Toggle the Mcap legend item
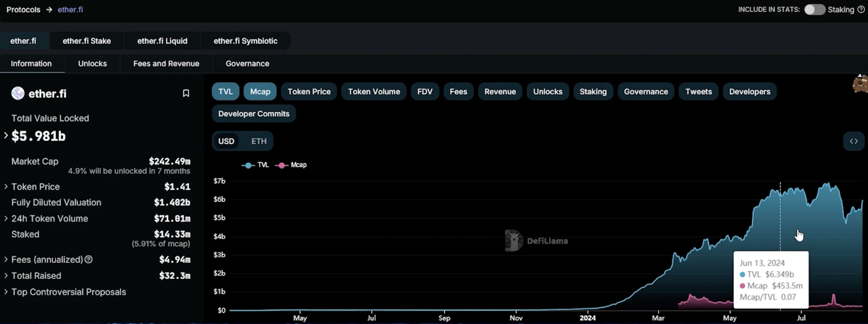 pyautogui.click(x=291, y=165)
